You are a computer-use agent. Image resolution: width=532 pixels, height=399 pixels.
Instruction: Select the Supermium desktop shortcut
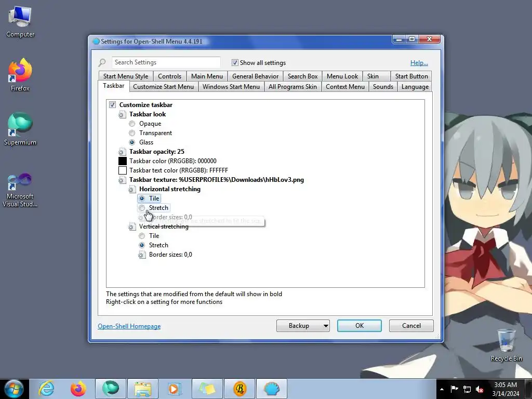20,129
